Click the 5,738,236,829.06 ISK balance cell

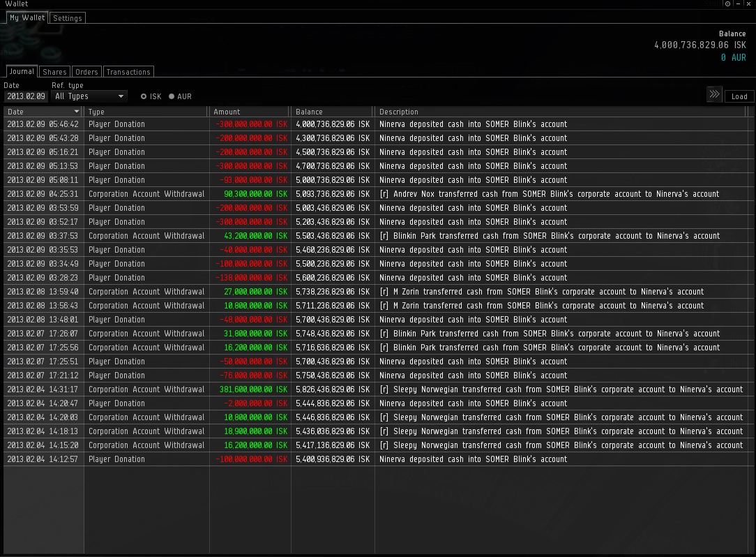(333, 292)
